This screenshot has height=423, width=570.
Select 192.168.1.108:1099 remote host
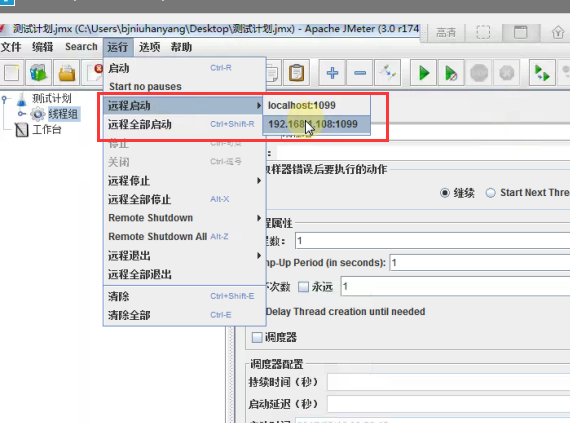click(317, 124)
